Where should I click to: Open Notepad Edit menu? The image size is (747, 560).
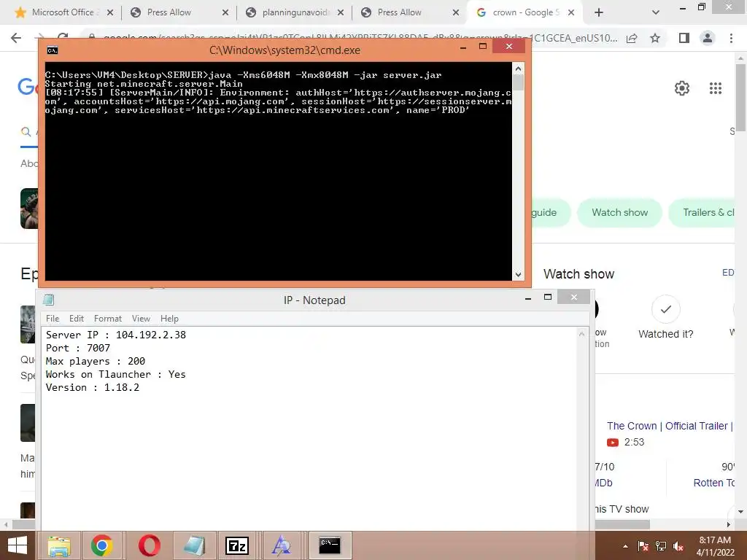click(76, 319)
